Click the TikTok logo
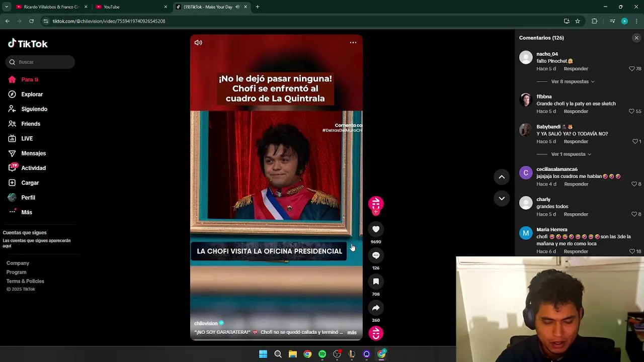 (28, 44)
